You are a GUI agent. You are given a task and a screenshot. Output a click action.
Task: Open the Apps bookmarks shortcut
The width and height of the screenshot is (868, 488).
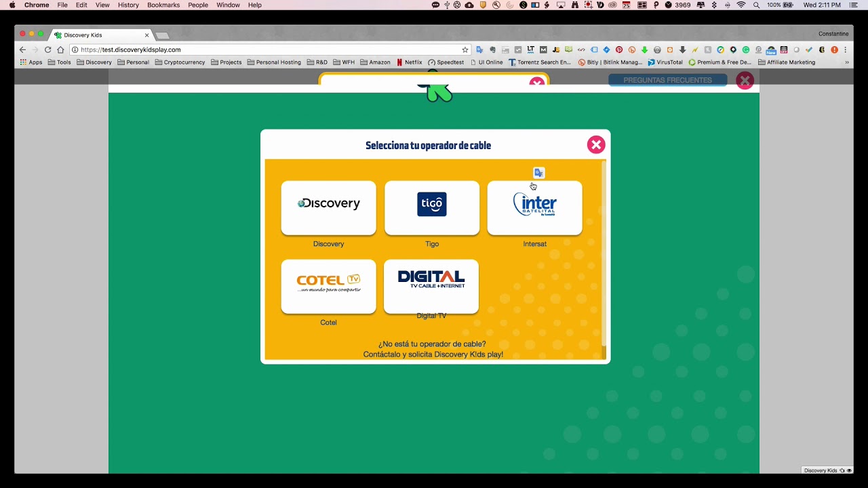(x=31, y=62)
